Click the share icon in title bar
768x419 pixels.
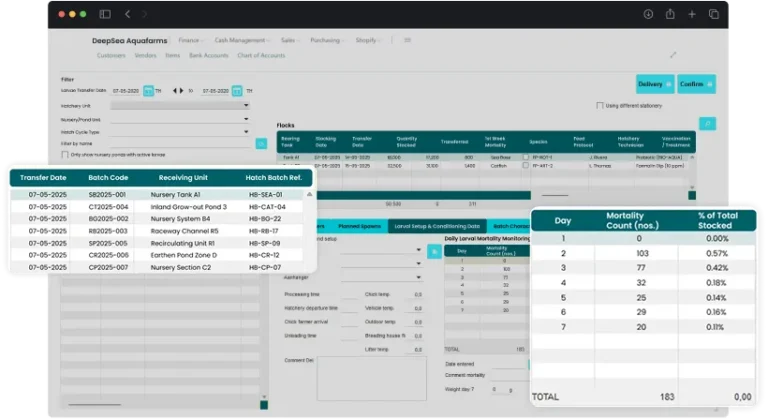(670, 14)
